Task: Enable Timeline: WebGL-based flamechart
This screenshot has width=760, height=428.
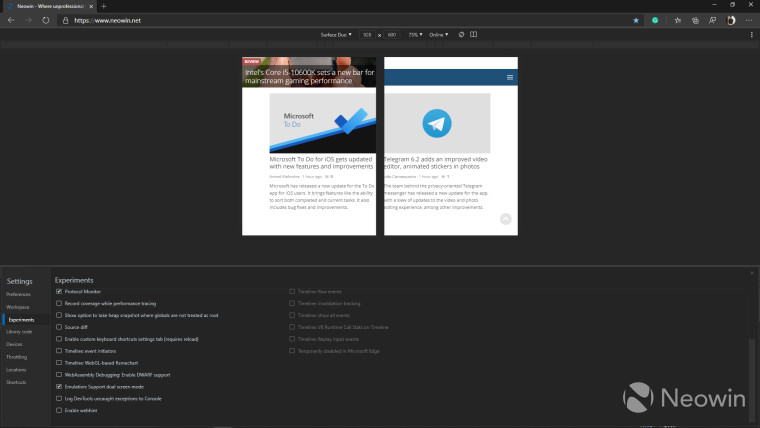Action: pos(59,363)
